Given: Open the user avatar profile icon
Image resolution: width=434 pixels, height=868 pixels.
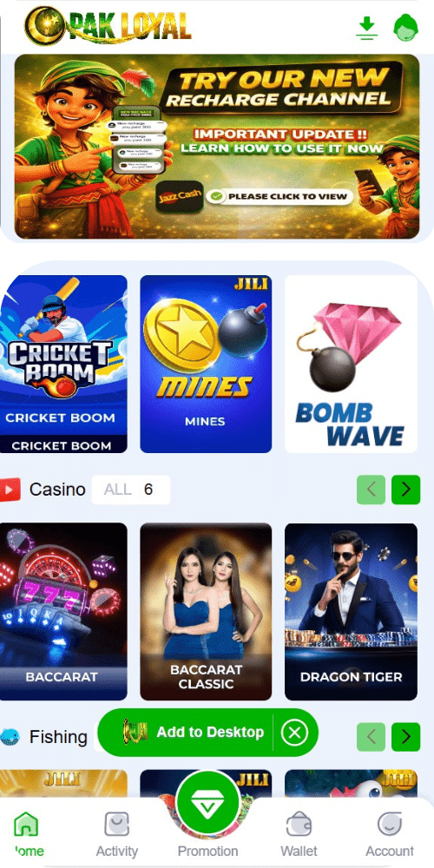Looking at the screenshot, I should point(405,28).
